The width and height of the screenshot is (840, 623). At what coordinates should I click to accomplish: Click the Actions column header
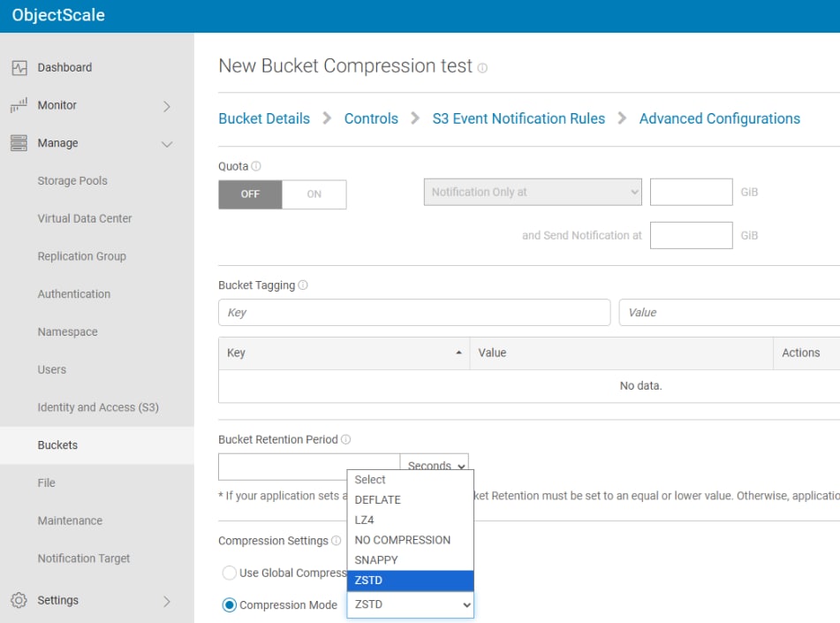[806, 353]
